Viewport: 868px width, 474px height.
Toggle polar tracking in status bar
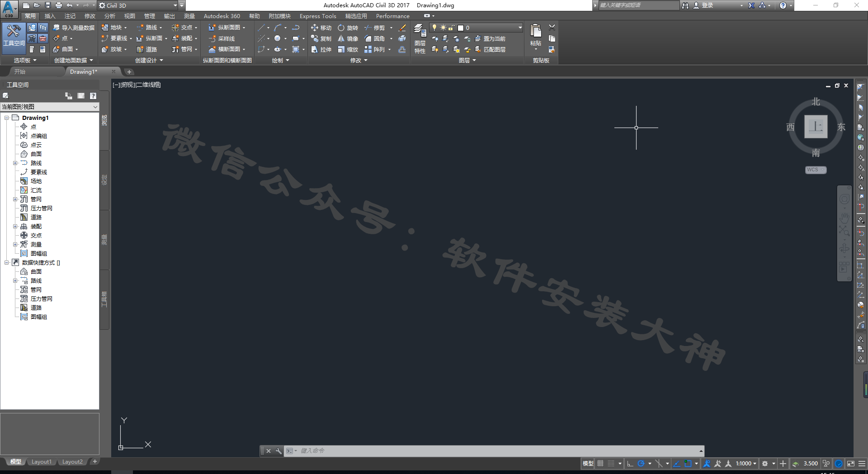point(641,464)
